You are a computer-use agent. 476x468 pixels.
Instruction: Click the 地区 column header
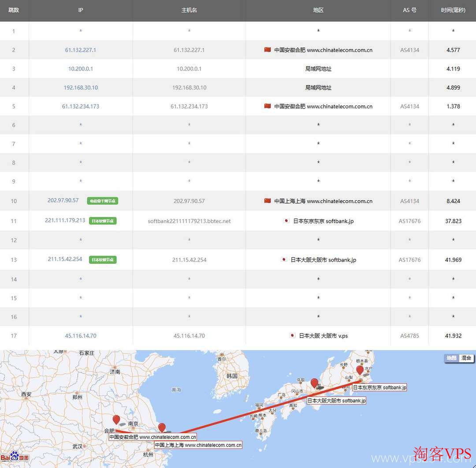pyautogui.click(x=318, y=10)
